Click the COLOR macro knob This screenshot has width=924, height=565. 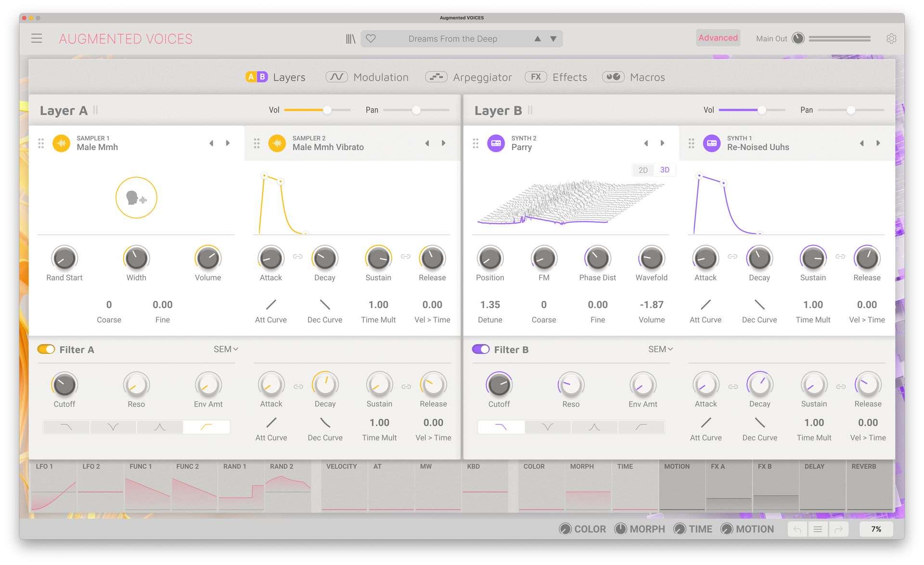tap(565, 529)
